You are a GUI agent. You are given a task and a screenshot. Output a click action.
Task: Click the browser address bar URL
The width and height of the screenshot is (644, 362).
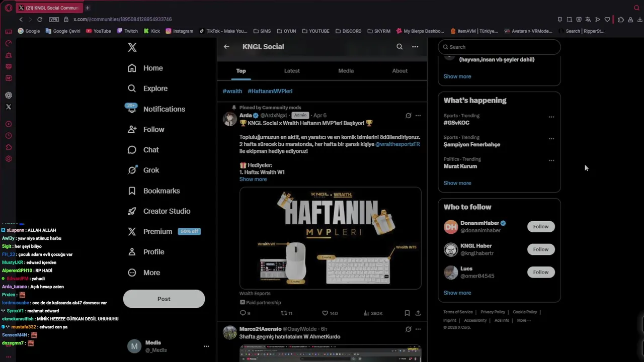click(x=123, y=20)
